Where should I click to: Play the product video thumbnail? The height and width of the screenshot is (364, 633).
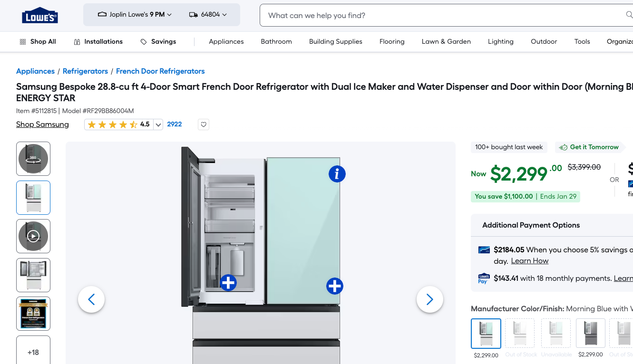coord(33,236)
